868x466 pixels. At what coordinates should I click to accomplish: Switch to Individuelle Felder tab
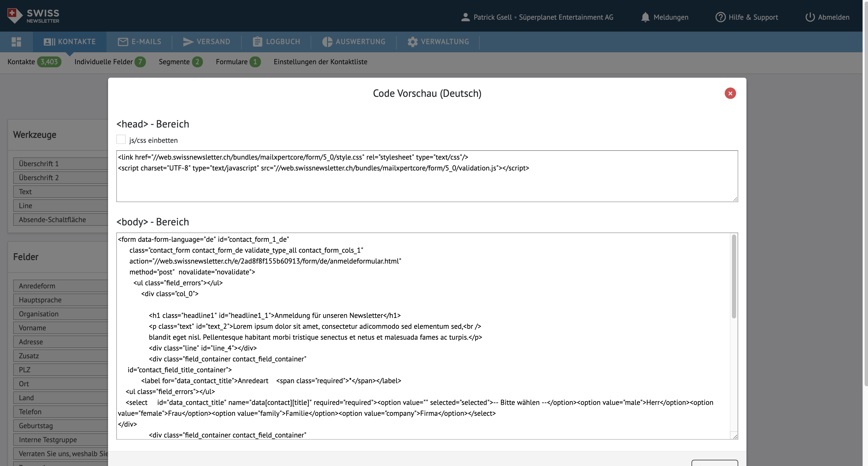[x=103, y=62]
